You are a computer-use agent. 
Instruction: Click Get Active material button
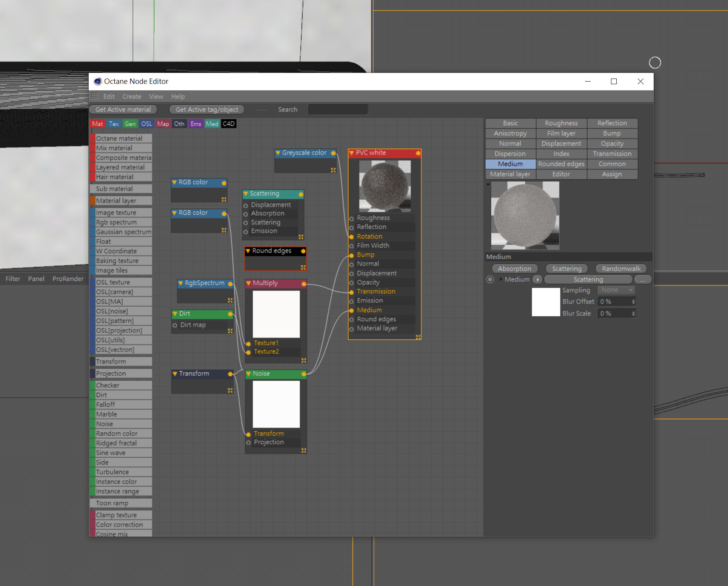(123, 109)
